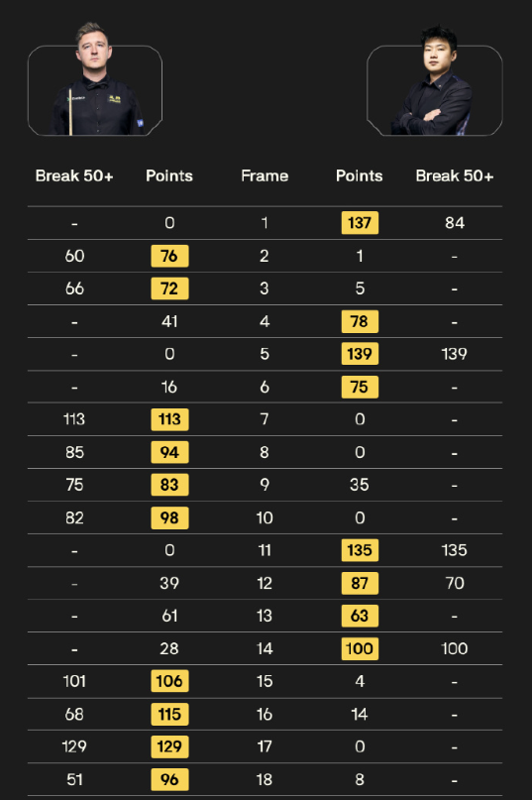
Task: Click the highlighted 129 points in frame 17
Action: (169, 746)
